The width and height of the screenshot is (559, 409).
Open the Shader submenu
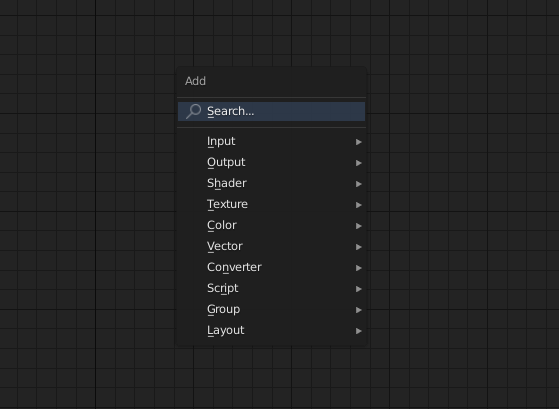(271, 184)
